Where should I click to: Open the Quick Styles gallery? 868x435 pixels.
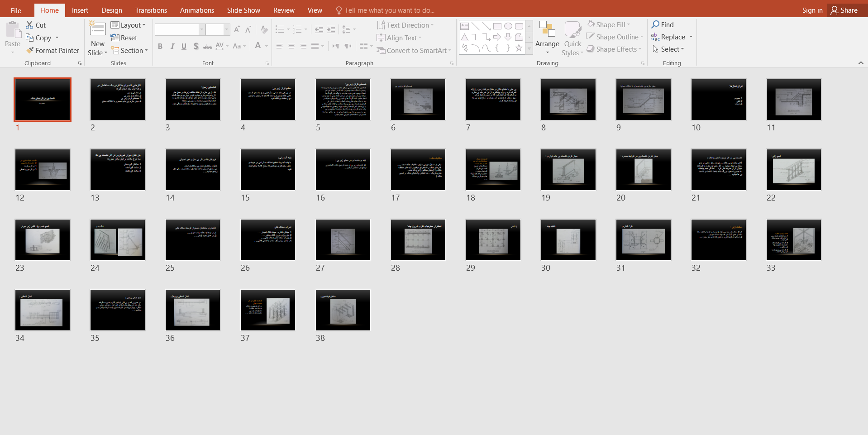572,38
